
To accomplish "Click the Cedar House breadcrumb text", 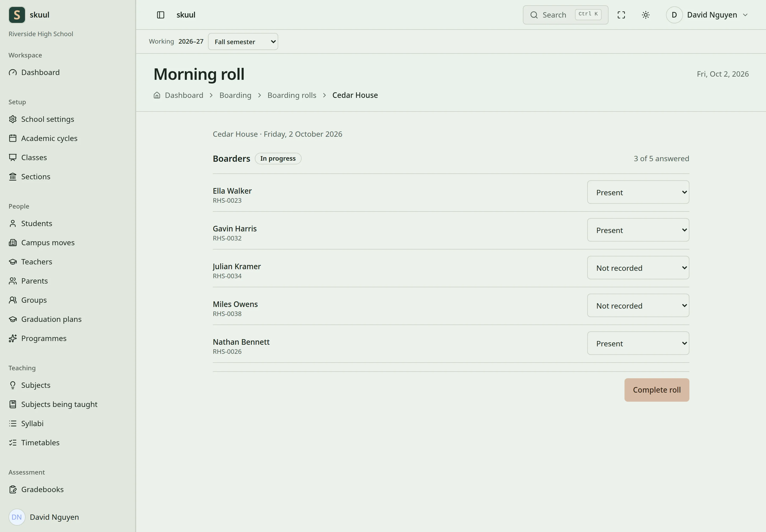I will click(355, 95).
